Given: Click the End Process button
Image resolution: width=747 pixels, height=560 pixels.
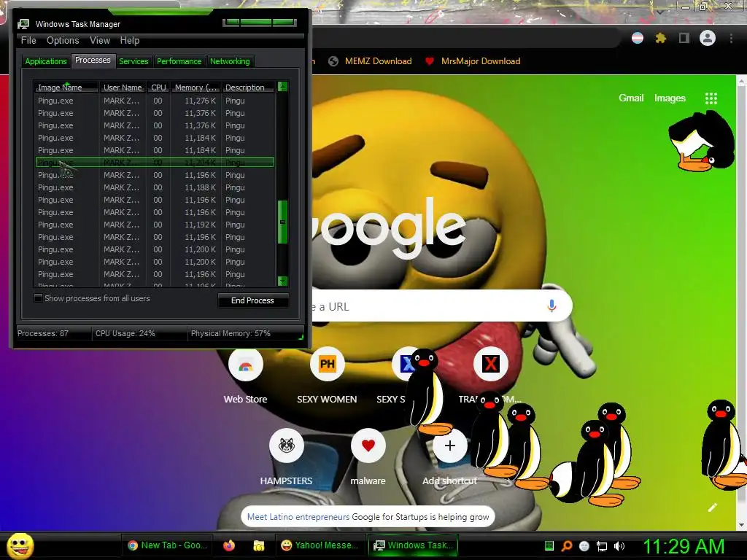Looking at the screenshot, I should coord(252,300).
